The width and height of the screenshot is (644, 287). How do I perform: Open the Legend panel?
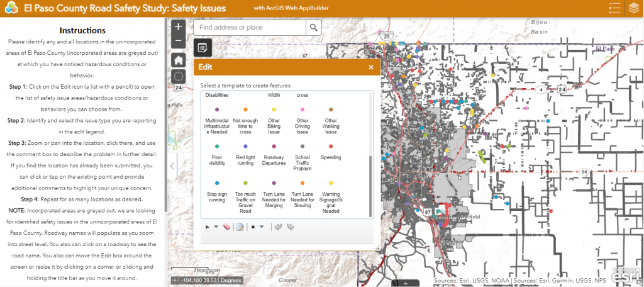pos(616,8)
